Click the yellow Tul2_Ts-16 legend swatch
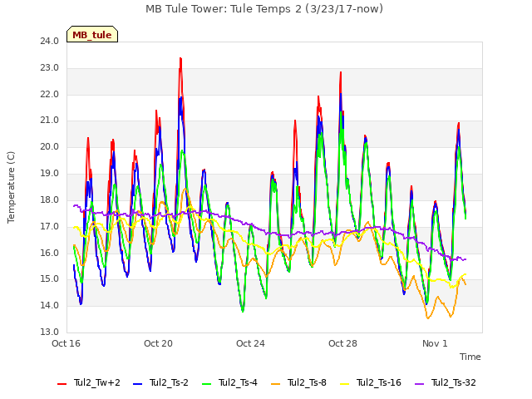532x399 pixels. (x=345, y=384)
